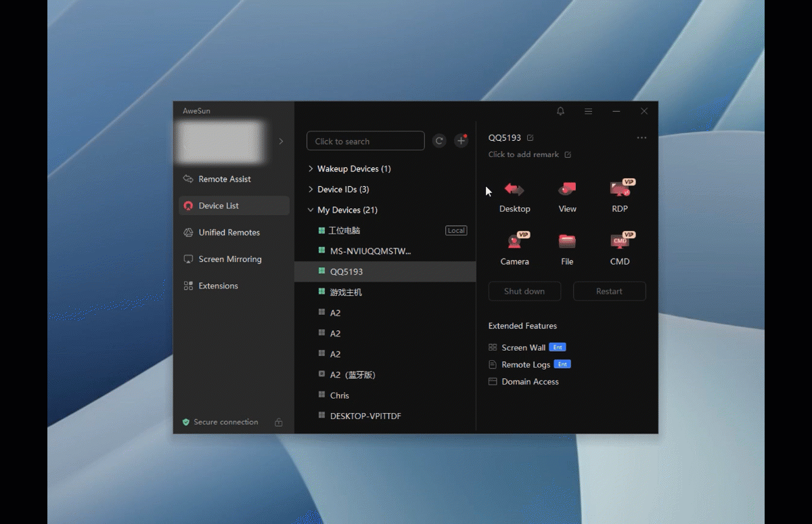
Task: Click the notification bell icon
Action: [x=560, y=111]
